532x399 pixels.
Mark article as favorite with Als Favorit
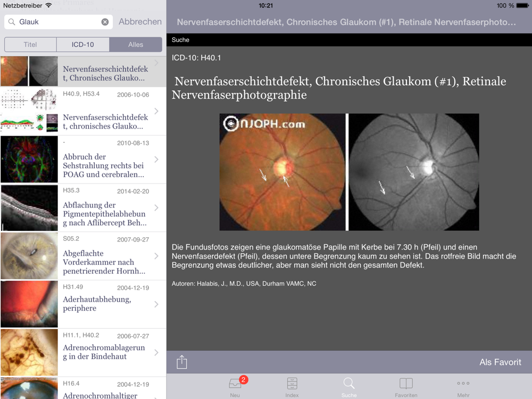click(500, 362)
